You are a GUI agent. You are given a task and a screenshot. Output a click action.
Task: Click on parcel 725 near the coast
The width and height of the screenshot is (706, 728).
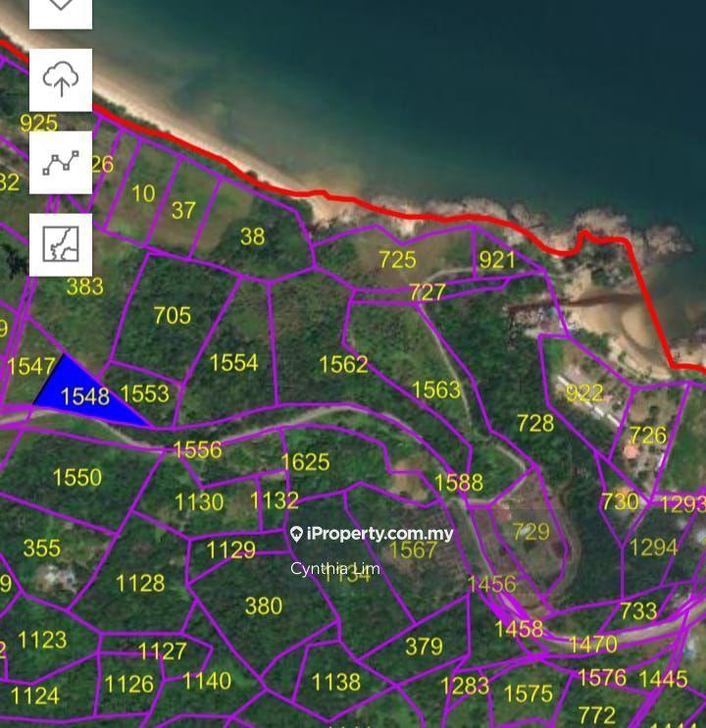point(397,259)
